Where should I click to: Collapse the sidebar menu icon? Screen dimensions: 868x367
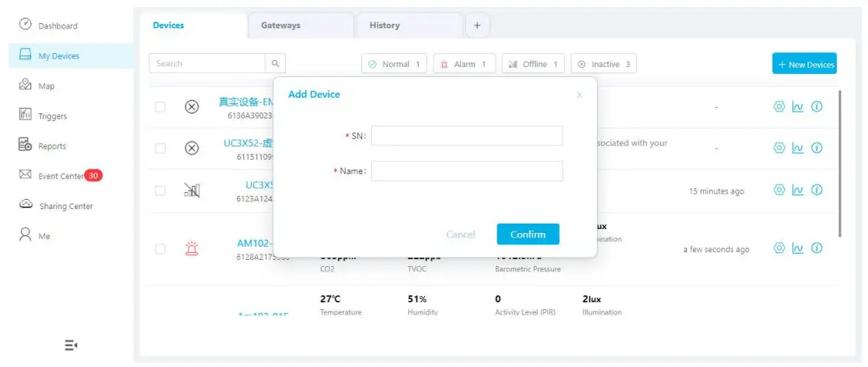(71, 345)
